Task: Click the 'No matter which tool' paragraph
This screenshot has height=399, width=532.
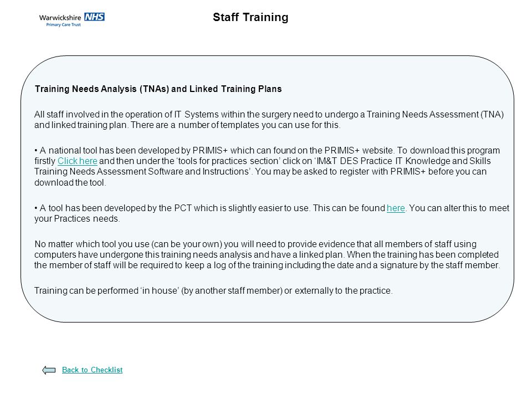Action: point(267,254)
